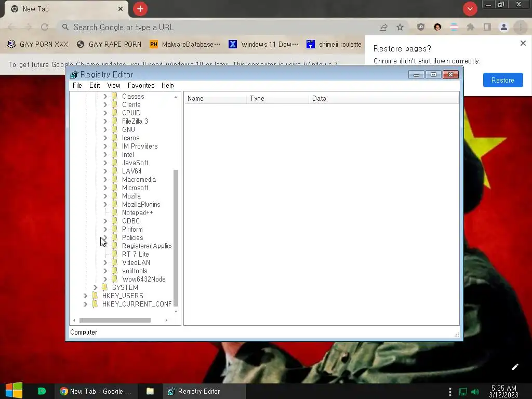Click the Name column header
532x399 pixels.
coord(216,98)
